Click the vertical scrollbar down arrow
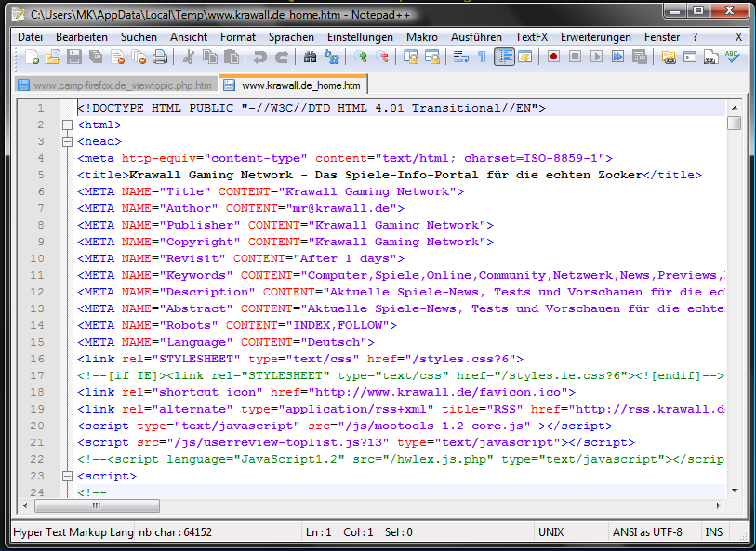Image resolution: width=756 pixels, height=551 pixels. [x=734, y=490]
